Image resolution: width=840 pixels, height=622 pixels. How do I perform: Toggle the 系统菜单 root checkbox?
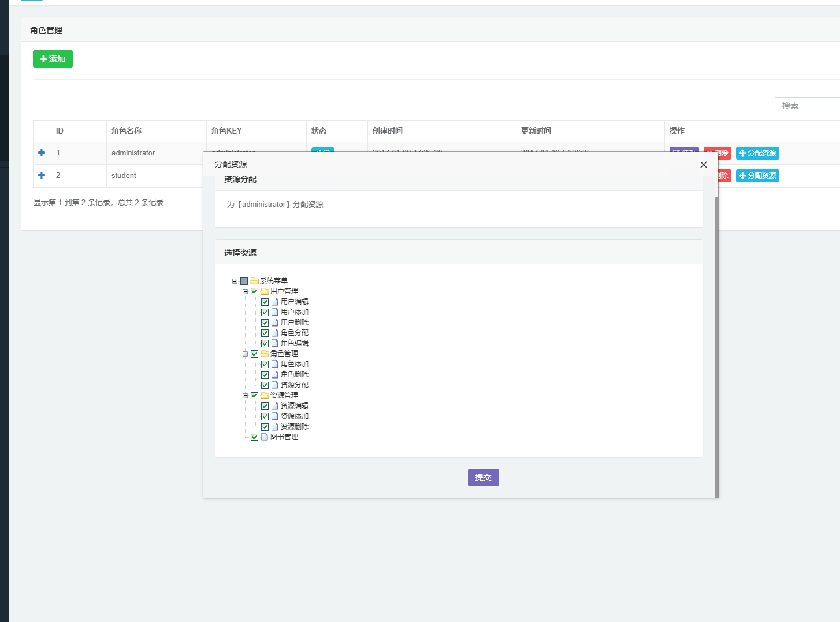coord(244,281)
